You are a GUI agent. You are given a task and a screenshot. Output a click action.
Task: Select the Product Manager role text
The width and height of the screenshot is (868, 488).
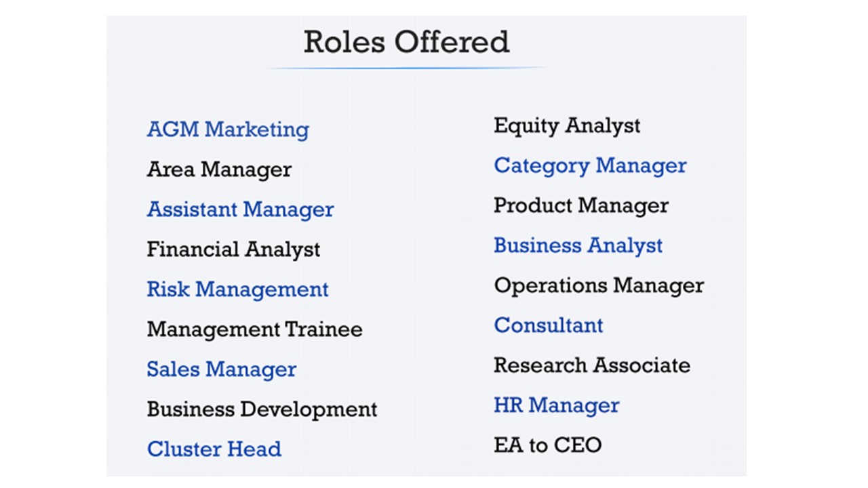(581, 205)
